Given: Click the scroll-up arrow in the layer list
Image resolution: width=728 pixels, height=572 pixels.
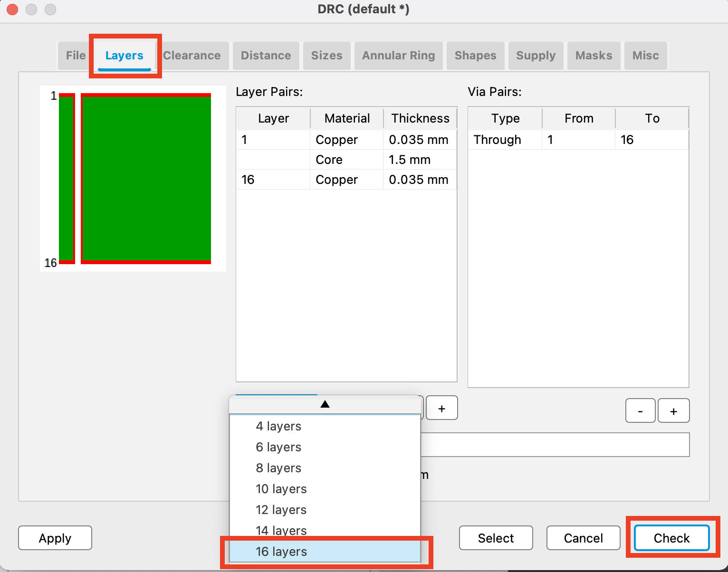Looking at the screenshot, I should pos(325,404).
